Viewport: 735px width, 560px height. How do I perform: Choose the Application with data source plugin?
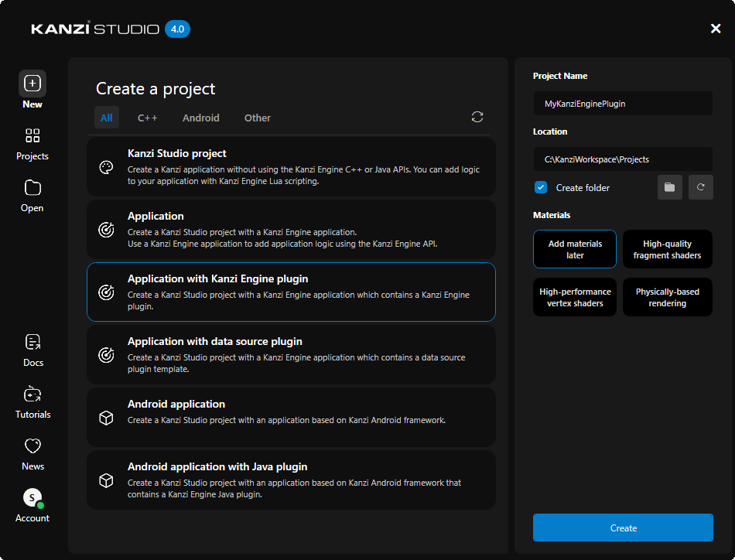click(x=292, y=354)
